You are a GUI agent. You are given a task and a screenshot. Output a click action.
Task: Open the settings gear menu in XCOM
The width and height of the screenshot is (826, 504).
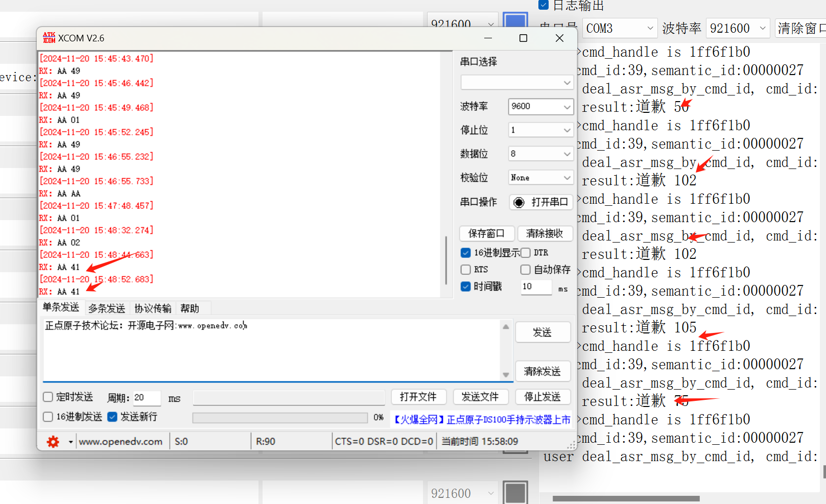tap(53, 441)
